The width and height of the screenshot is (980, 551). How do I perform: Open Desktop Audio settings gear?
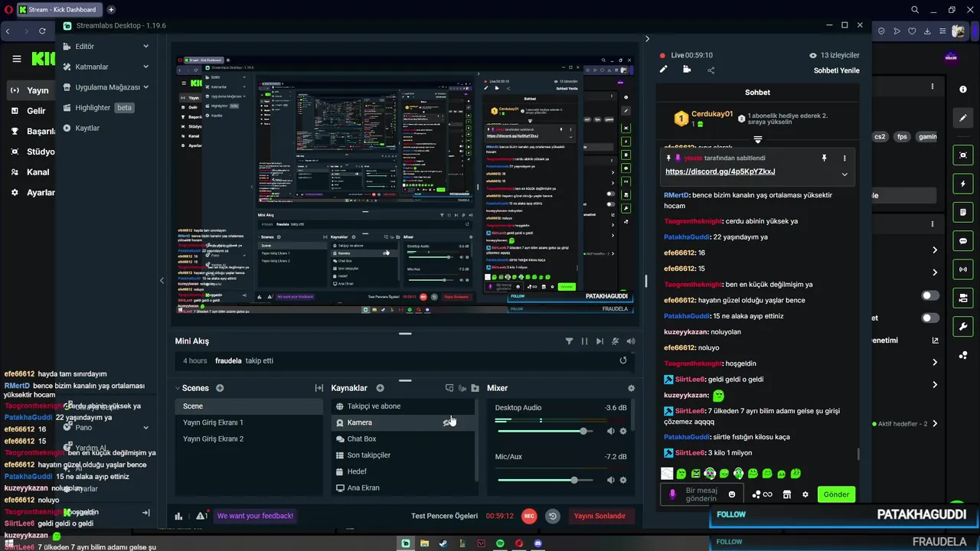pos(623,431)
